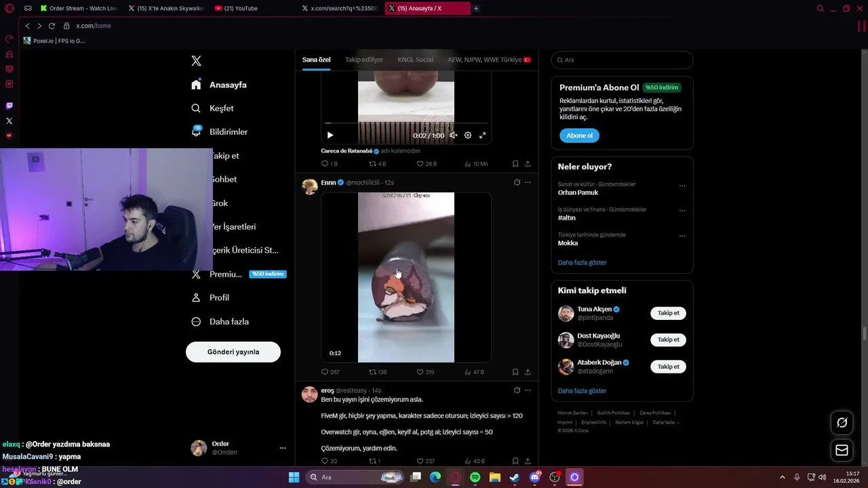
Task: Open Discord from taskbar
Action: click(x=535, y=477)
